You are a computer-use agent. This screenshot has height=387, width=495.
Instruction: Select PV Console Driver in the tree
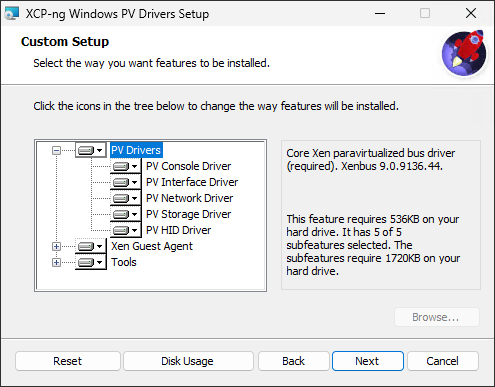[189, 166]
